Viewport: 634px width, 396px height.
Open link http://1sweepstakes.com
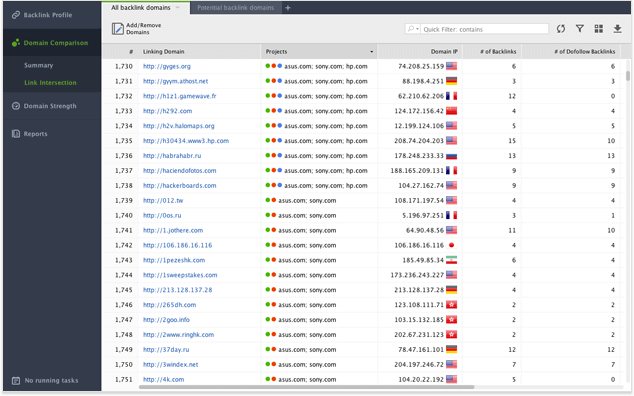(180, 275)
